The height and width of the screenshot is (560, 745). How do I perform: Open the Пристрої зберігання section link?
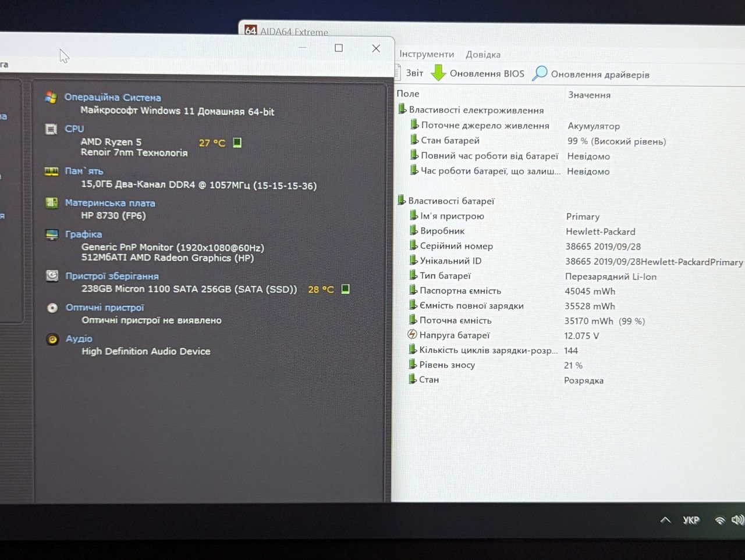click(x=112, y=276)
